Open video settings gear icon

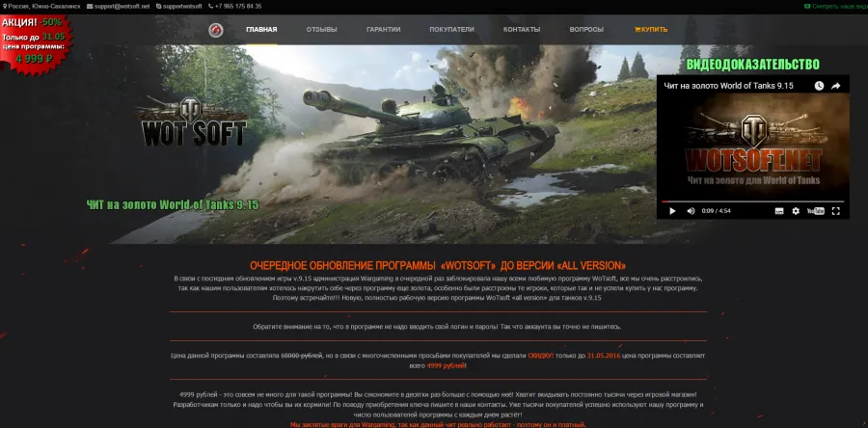tap(796, 211)
